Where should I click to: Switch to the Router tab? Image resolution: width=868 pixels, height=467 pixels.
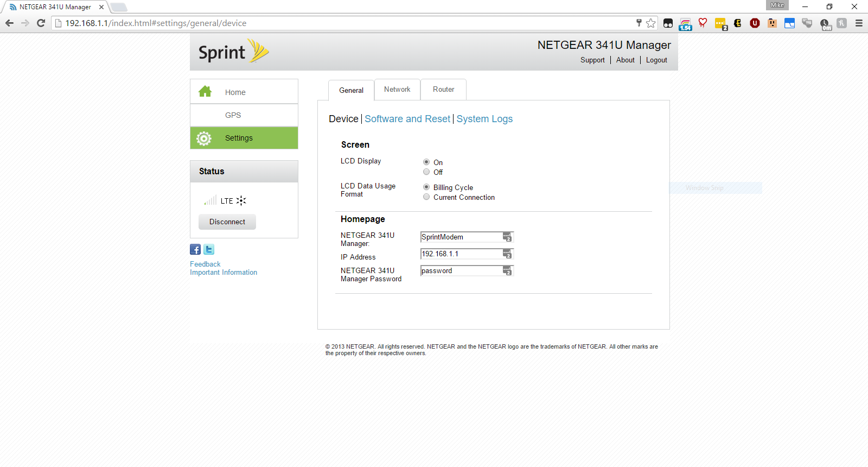click(x=443, y=89)
